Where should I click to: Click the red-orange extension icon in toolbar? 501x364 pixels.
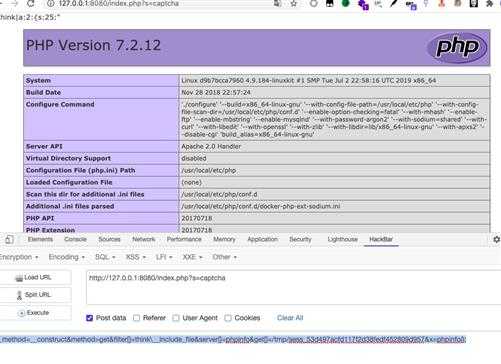442,3
